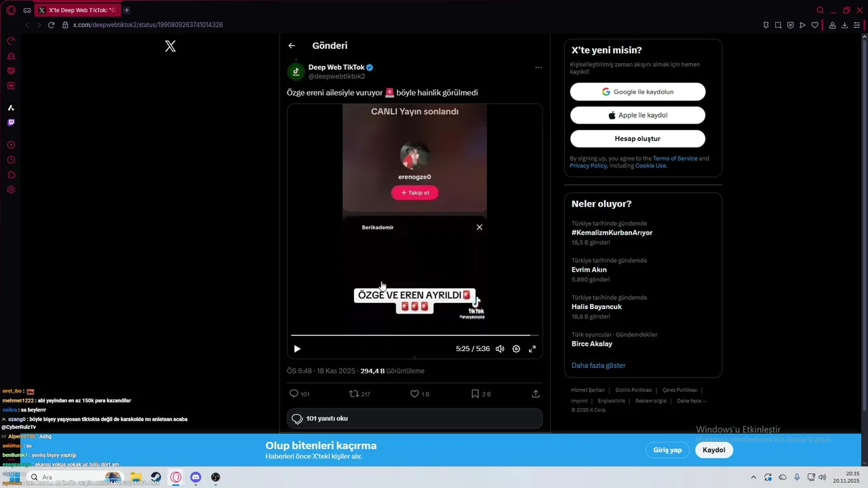Click Kaydol button in bottom banner
The width and height of the screenshot is (868, 488).
[714, 450]
